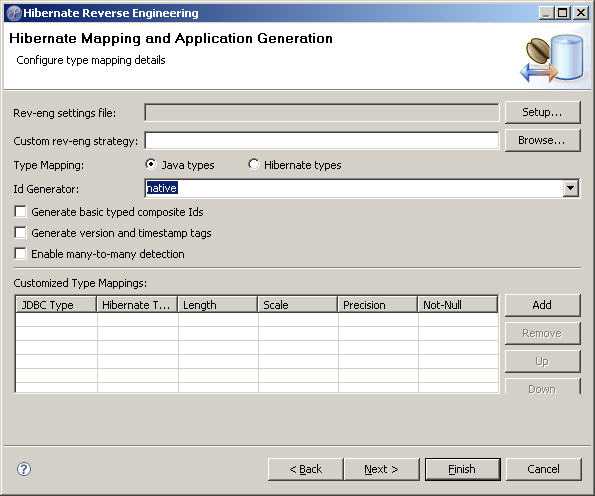The width and height of the screenshot is (595, 496).
Task: Click the Scale column header
Action: [298, 305]
